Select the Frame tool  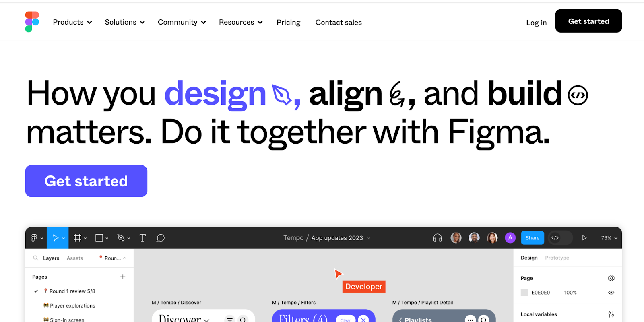(77, 238)
